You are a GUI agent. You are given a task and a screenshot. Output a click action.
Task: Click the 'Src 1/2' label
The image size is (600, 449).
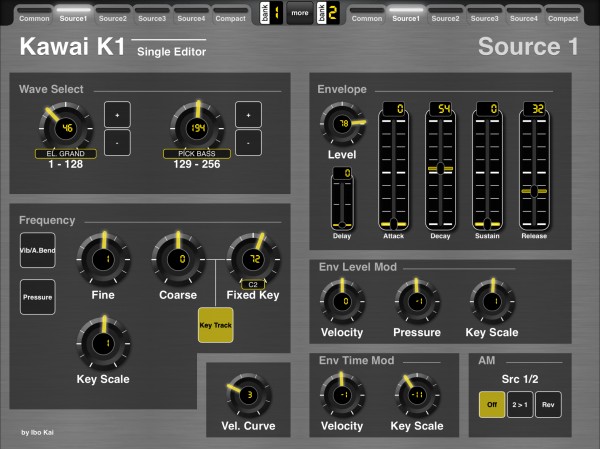tap(520, 379)
